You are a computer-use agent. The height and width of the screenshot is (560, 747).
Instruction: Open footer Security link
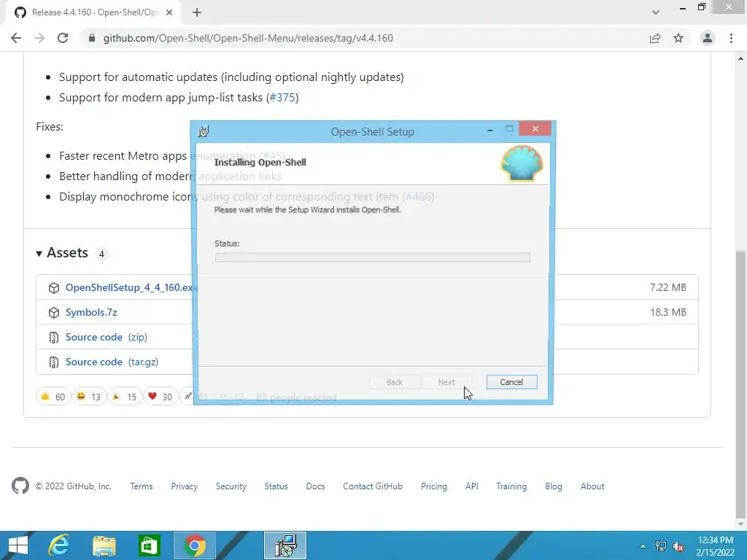tap(231, 486)
